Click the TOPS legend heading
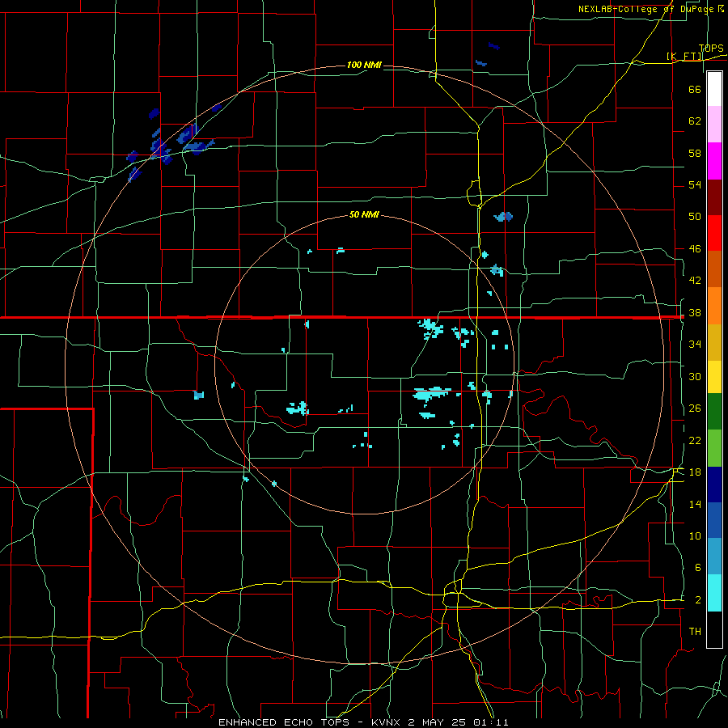This screenshot has width=728, height=728. (711, 49)
